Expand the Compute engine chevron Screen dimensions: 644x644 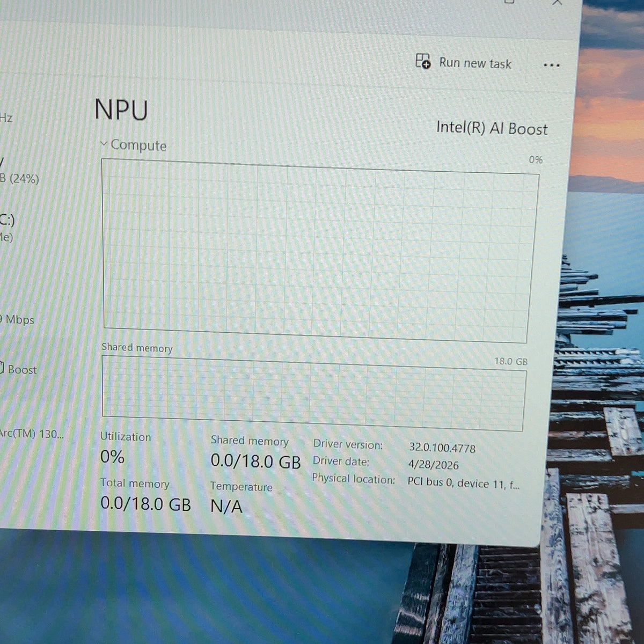[104, 143]
